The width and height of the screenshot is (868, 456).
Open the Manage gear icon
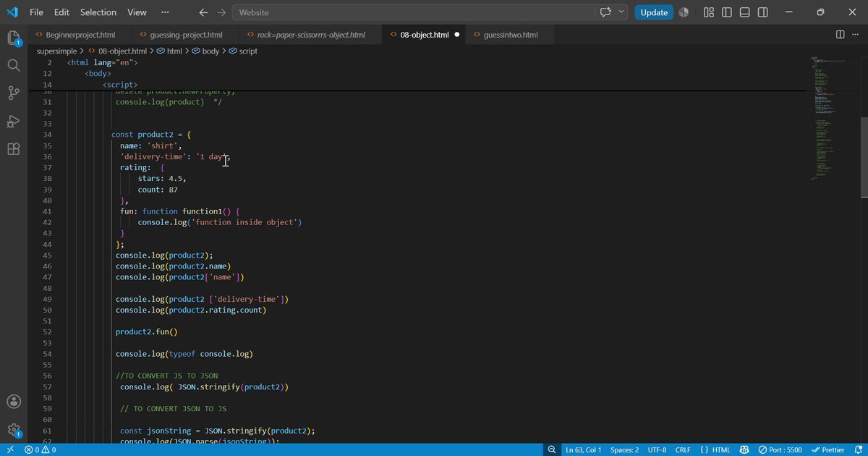pyautogui.click(x=13, y=429)
